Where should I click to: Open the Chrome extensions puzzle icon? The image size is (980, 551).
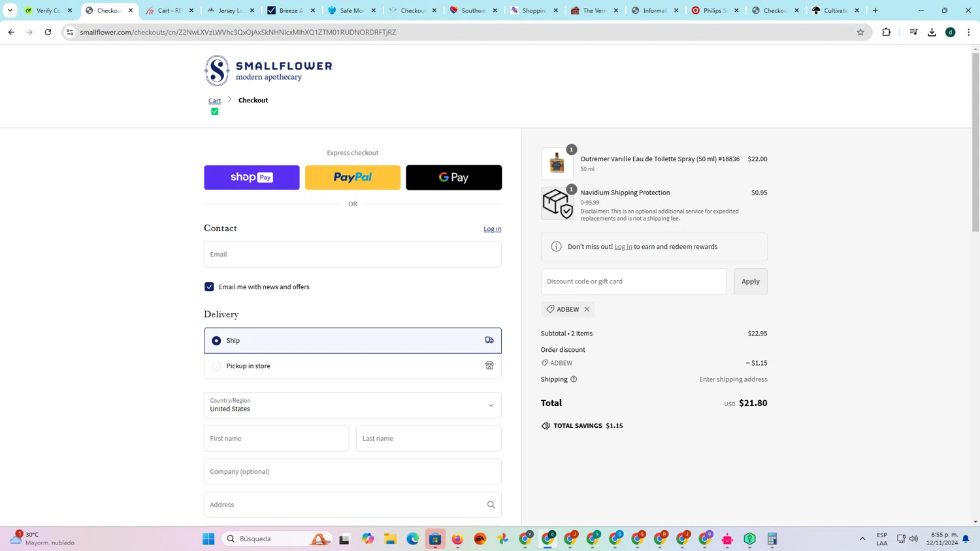[x=887, y=32]
